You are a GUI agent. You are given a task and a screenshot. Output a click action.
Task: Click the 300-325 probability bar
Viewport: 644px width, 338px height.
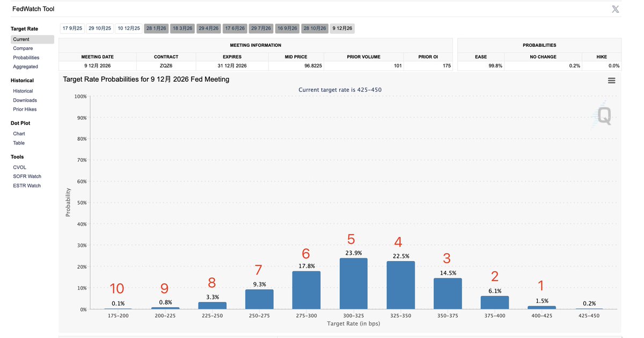(x=354, y=284)
